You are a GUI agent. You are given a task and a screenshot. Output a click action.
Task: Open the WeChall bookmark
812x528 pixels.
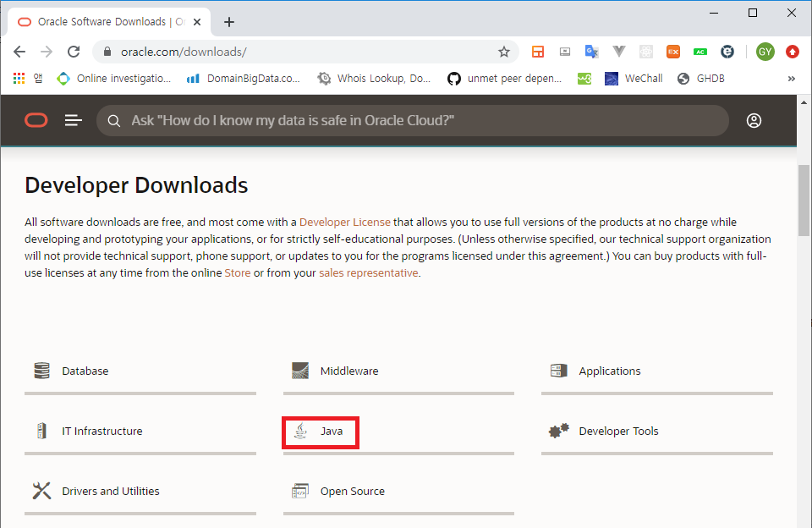pyautogui.click(x=634, y=78)
